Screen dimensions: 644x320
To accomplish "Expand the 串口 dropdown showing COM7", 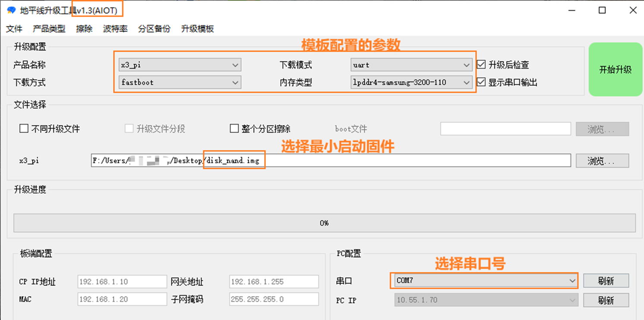I will click(486, 281).
